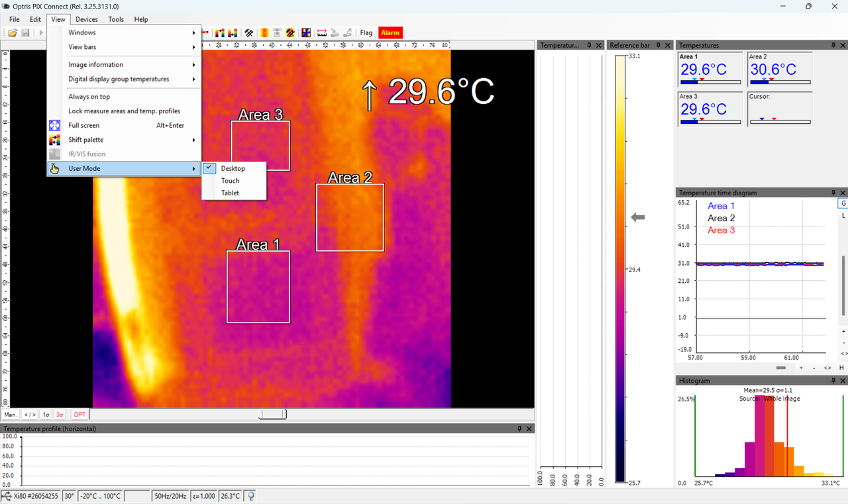The image size is (848, 504).
Task: Click the G button beside time diagram
Action: tap(843, 203)
